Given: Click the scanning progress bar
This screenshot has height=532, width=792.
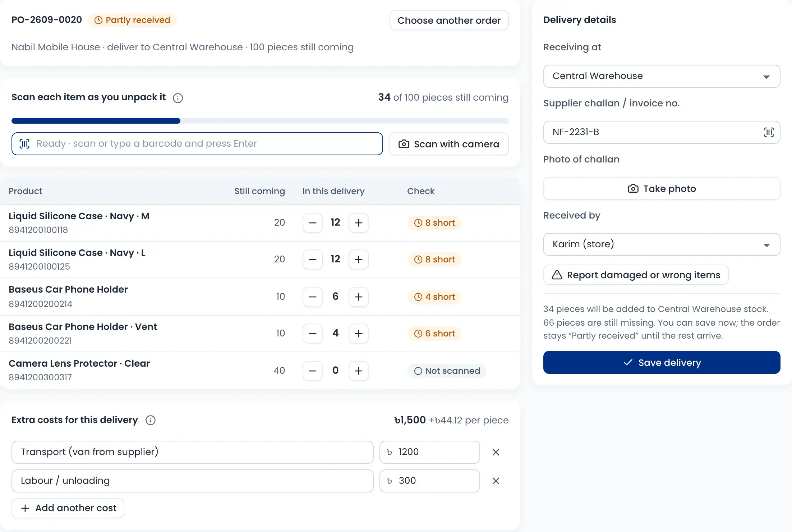Looking at the screenshot, I should pyautogui.click(x=260, y=121).
